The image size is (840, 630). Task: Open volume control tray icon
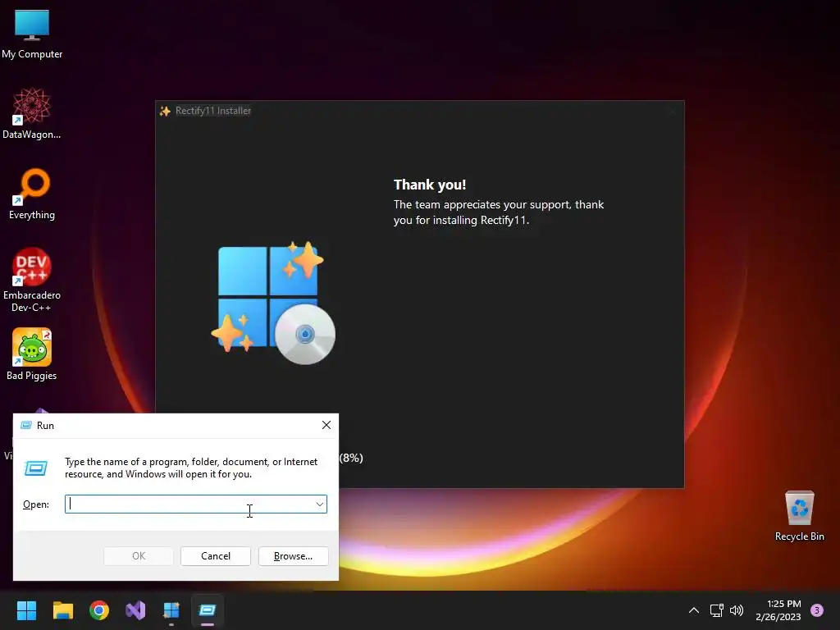pyautogui.click(x=737, y=610)
